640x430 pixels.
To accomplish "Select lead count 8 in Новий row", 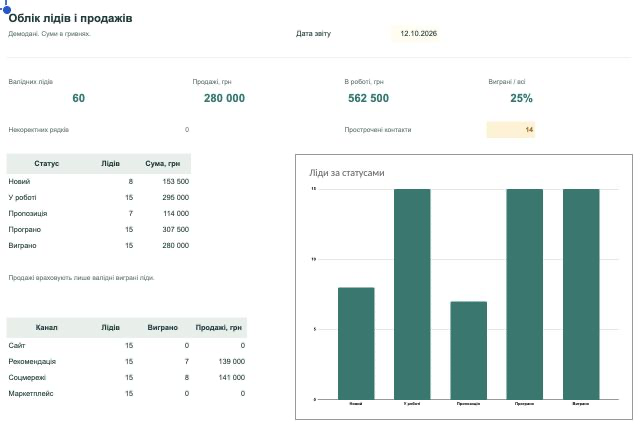I will tap(131, 182).
